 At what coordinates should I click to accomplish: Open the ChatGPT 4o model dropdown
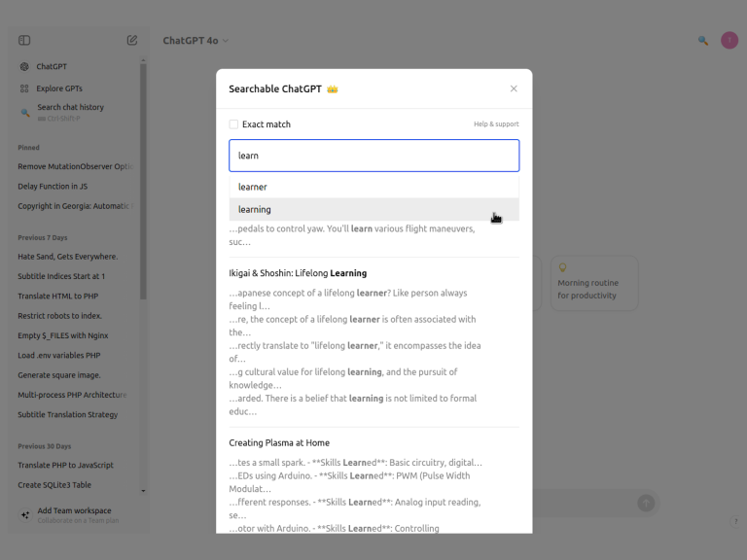tap(196, 41)
